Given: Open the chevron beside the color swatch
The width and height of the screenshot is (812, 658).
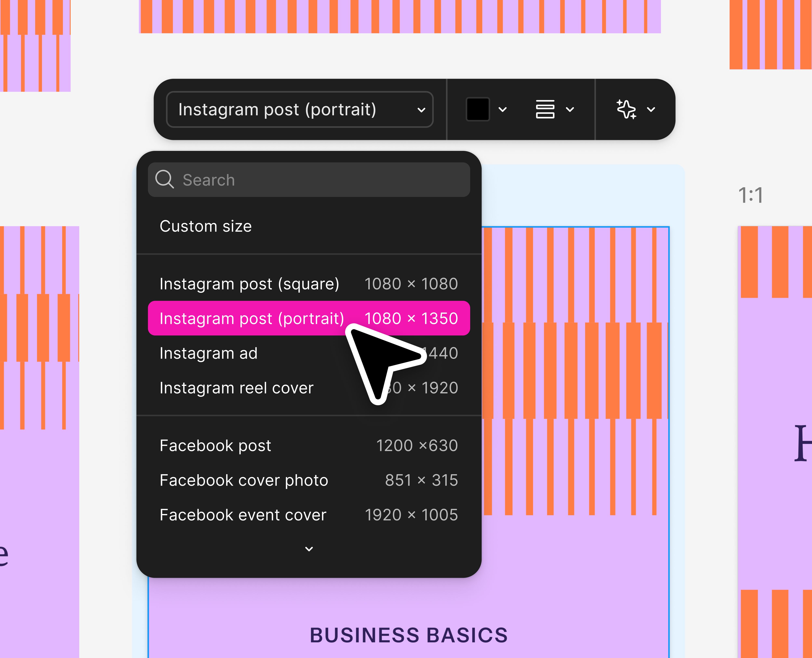Looking at the screenshot, I should (x=503, y=110).
